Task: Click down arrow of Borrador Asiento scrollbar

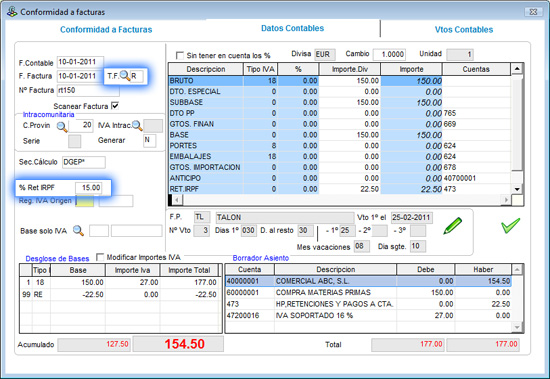Action: 517,327
